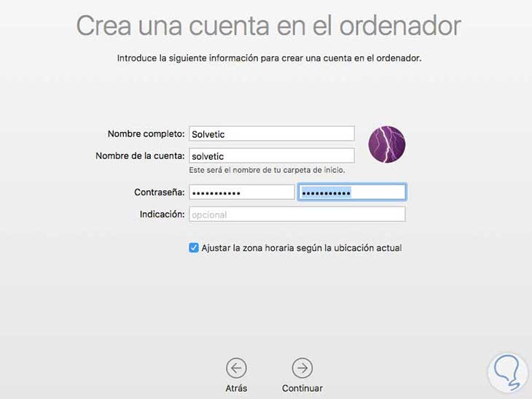Click the "Indicación:" label

pos(163,214)
